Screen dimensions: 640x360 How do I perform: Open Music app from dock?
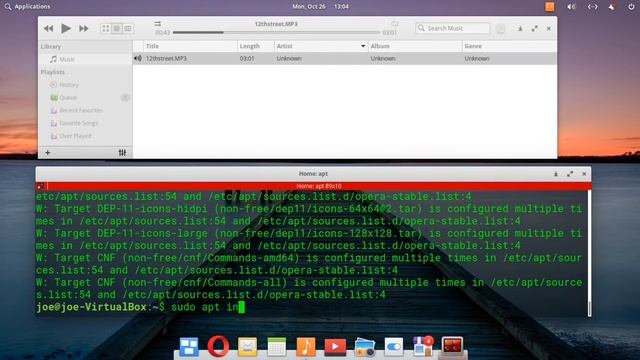point(306,347)
